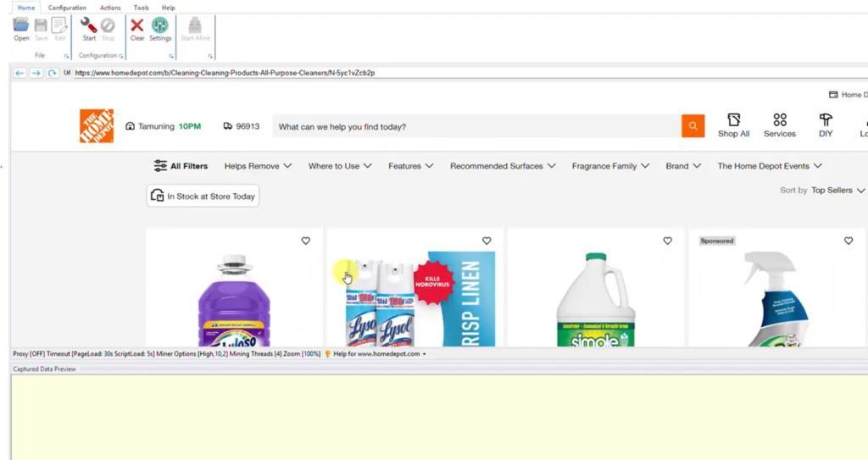Viewport: 868px width, 460px height.
Task: Click the orange search button
Action: tap(693, 126)
